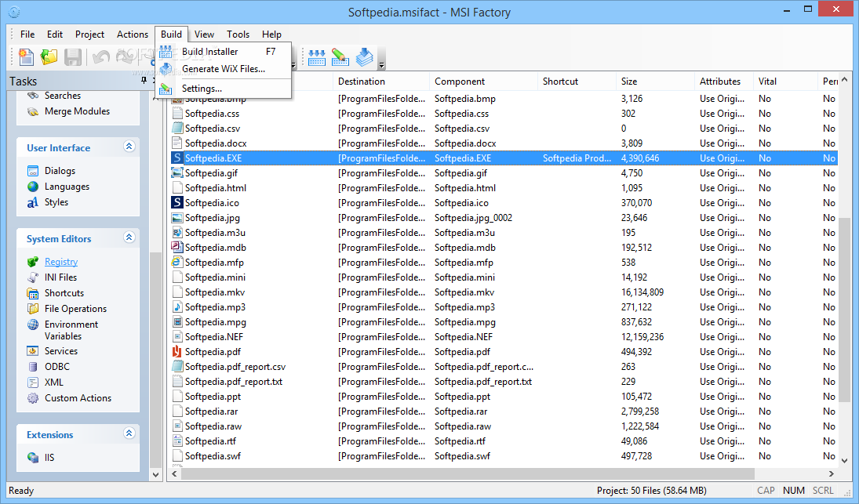Screen dimensions: 859x504
Task: Click the size value 12,159,236
Action: (x=642, y=337)
